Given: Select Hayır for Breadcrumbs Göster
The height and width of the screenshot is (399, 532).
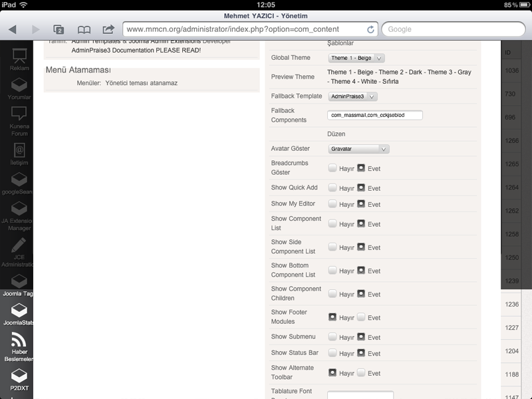Looking at the screenshot, I should tap(332, 168).
